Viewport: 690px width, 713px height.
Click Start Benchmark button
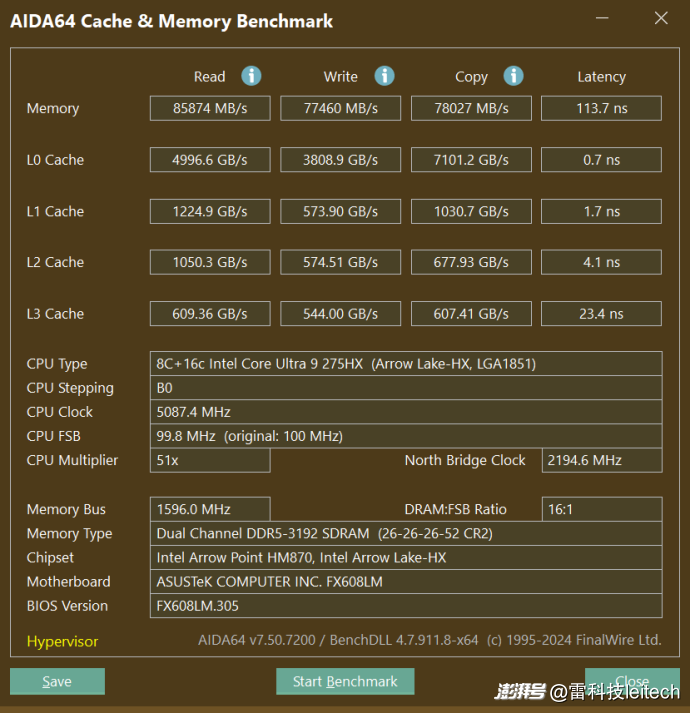pyautogui.click(x=345, y=681)
